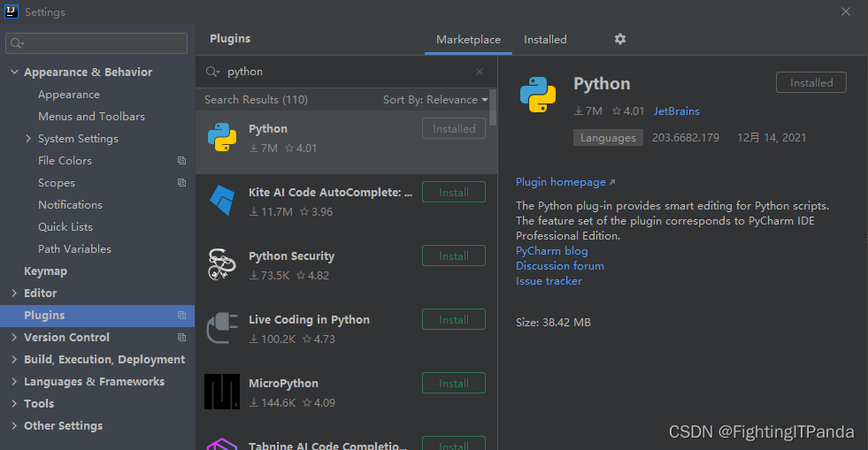
Task: Click the project-level icon beside Plugins
Action: (181, 315)
